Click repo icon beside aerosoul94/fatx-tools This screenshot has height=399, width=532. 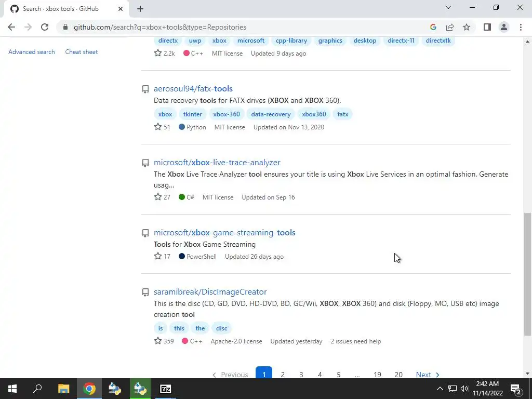145,89
